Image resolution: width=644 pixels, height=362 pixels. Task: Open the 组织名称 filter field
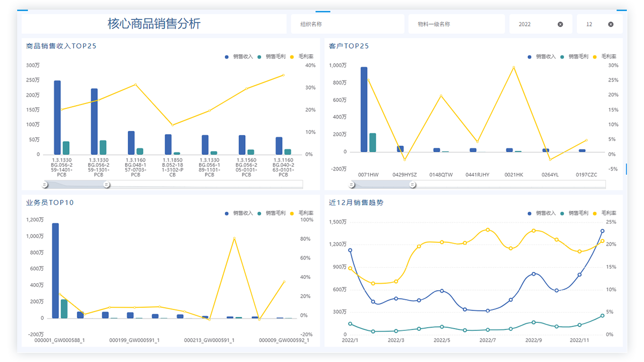348,24
